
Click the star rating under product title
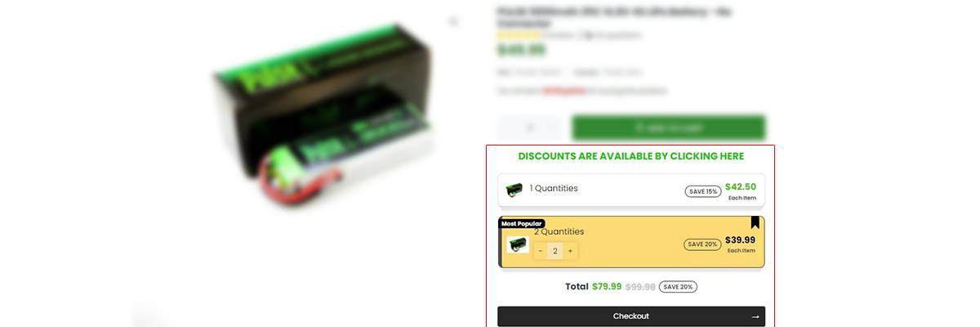[x=519, y=35]
